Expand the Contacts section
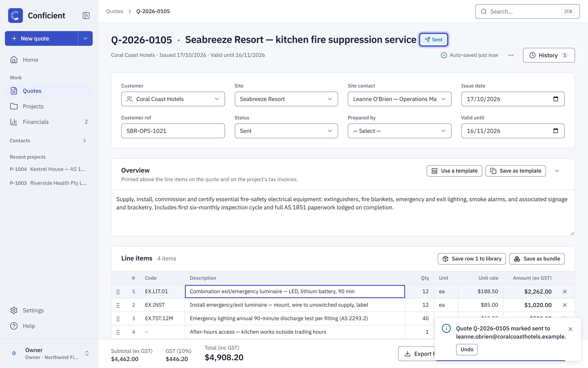Screen dimensions: 588x368 pyautogui.click(x=49, y=141)
